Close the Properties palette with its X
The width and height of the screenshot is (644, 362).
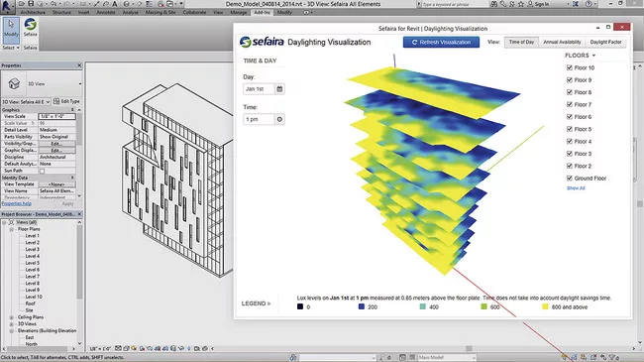coord(79,65)
